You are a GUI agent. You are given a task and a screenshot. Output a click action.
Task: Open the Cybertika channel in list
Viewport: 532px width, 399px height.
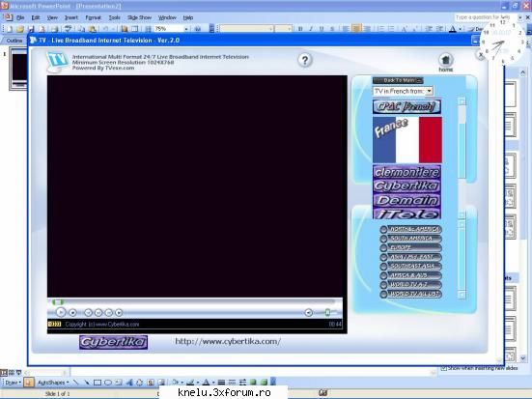[x=406, y=185]
